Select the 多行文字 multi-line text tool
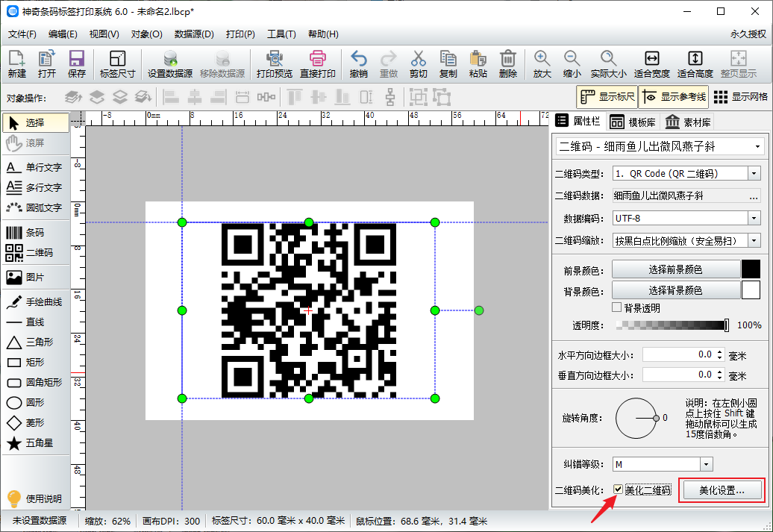 pos(35,187)
